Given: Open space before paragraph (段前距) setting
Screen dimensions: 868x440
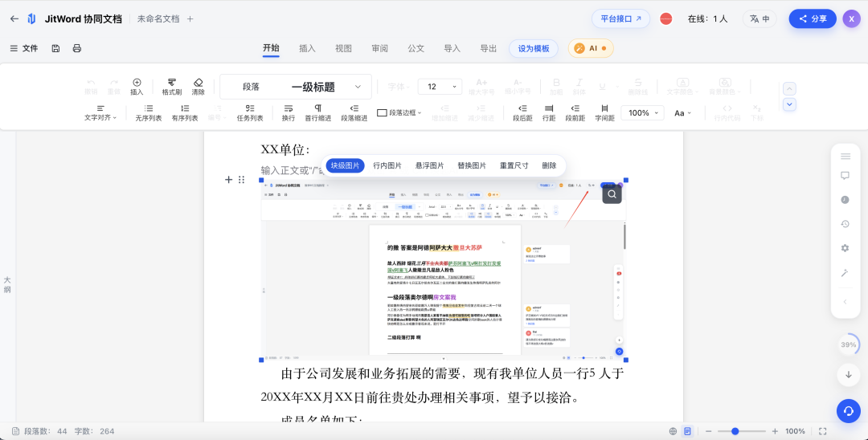Looking at the screenshot, I should [575, 112].
